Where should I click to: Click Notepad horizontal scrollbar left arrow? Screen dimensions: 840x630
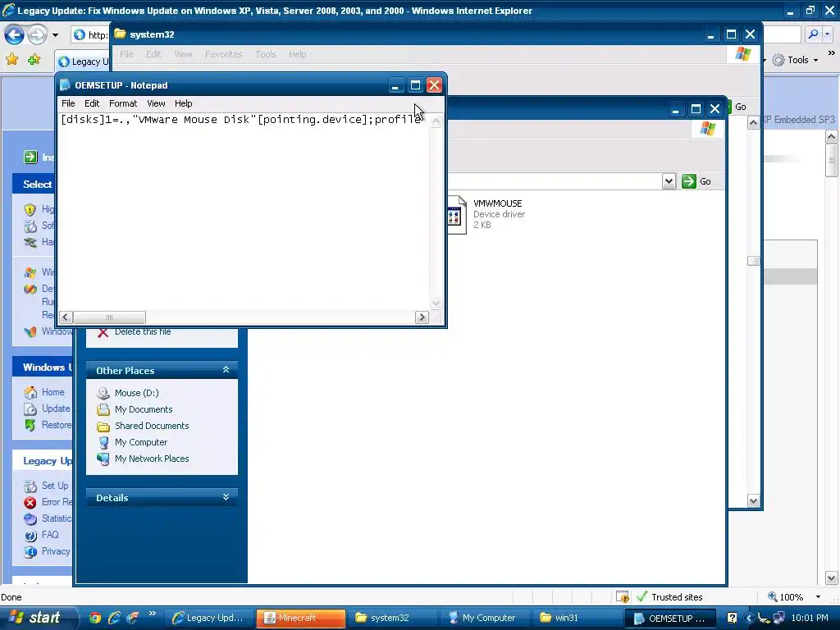[x=66, y=317]
